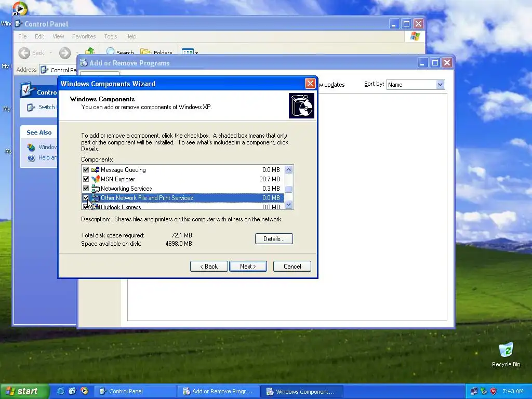
Task: Click the Windows flag logo in Control Panel
Action: (415, 36)
